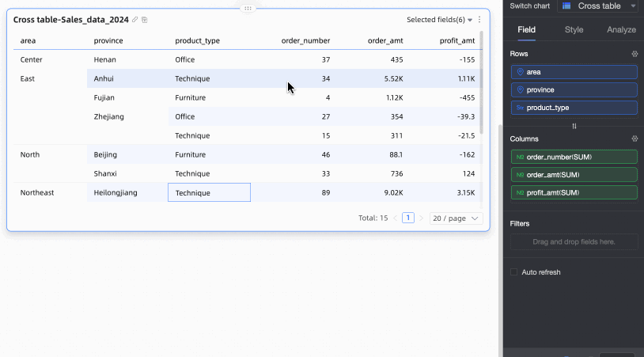Click the chart drag handle at top

[x=248, y=8]
